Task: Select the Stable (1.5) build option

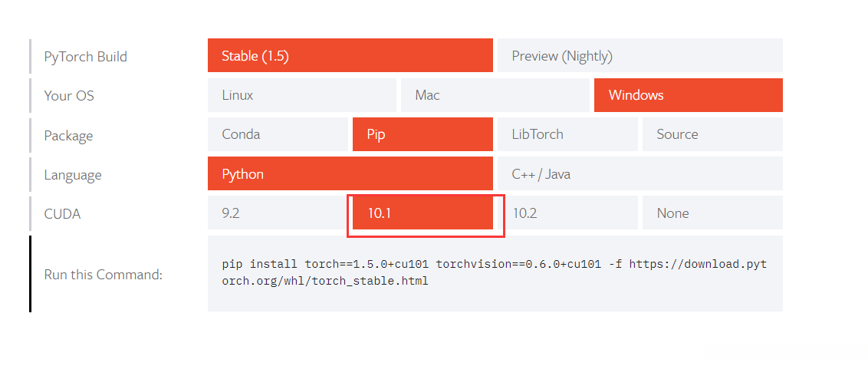Action: coord(350,56)
